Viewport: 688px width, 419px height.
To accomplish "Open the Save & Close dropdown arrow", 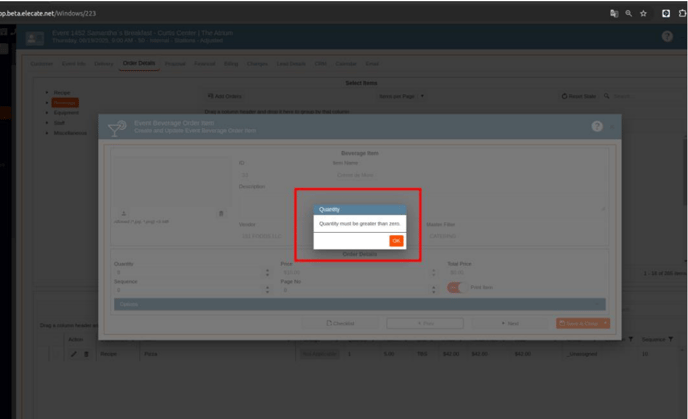I will point(605,323).
